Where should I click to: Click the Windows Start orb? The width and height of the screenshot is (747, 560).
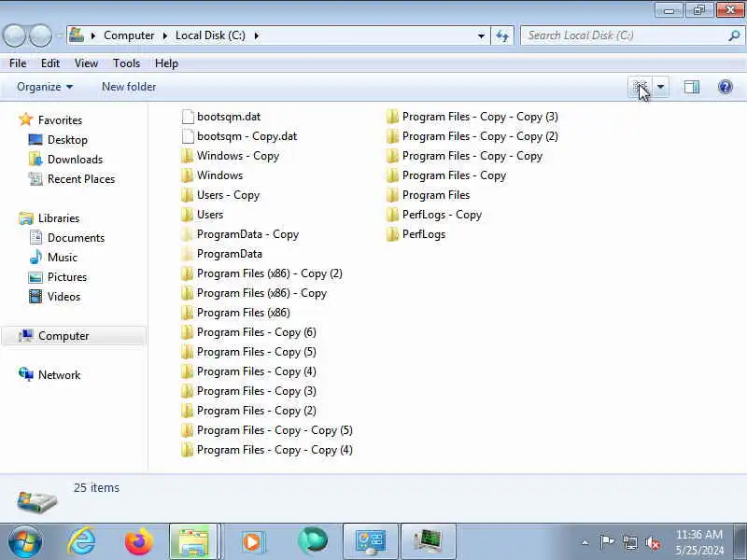coord(25,542)
